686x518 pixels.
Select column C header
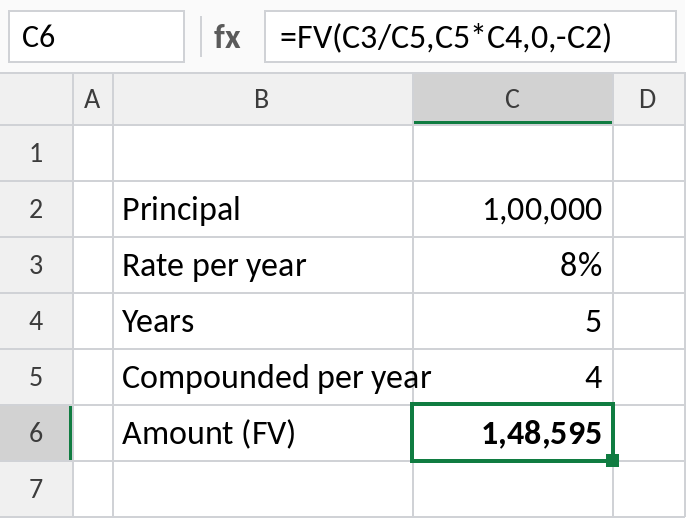coord(513,99)
